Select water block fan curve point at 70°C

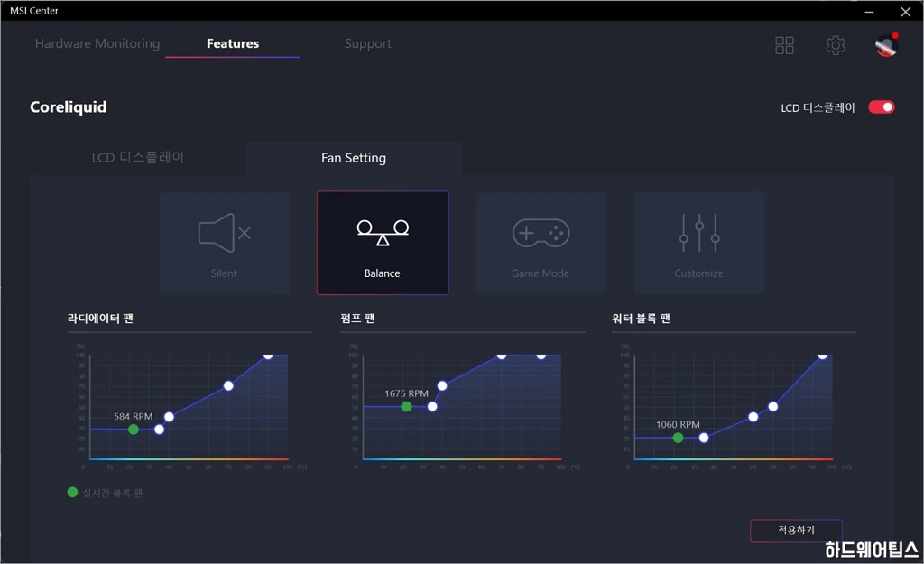pos(773,407)
